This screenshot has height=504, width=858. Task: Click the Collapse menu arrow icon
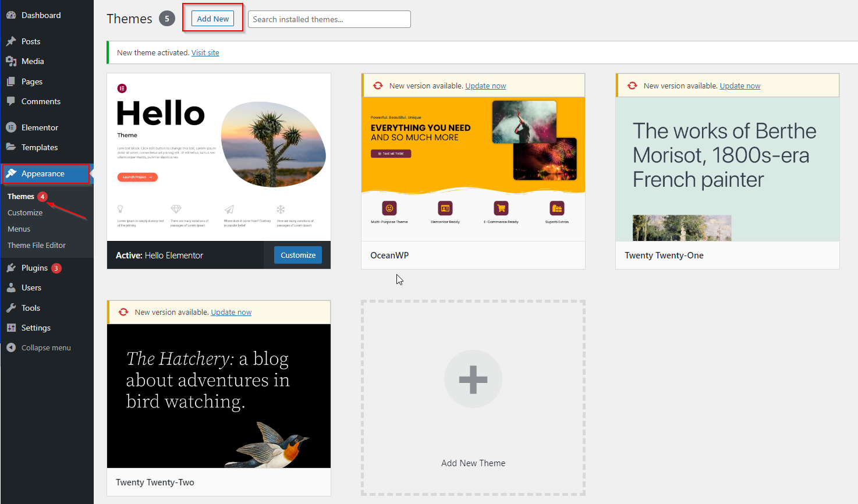click(x=11, y=347)
